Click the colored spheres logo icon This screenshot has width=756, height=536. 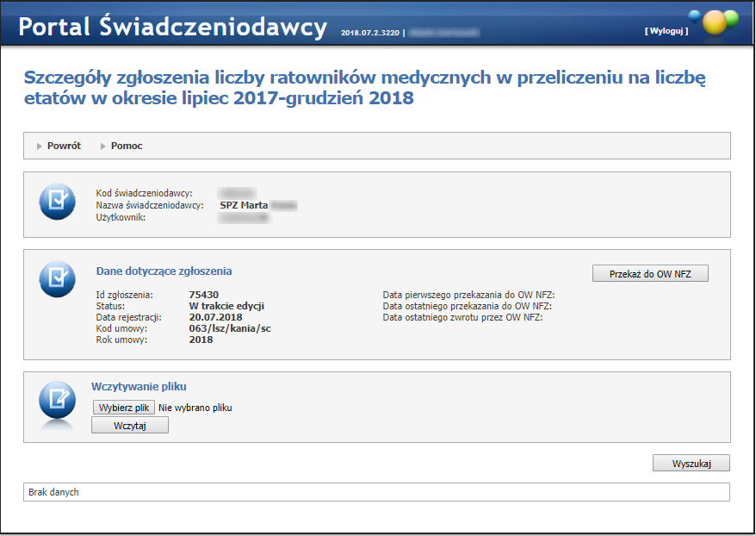coord(714,21)
